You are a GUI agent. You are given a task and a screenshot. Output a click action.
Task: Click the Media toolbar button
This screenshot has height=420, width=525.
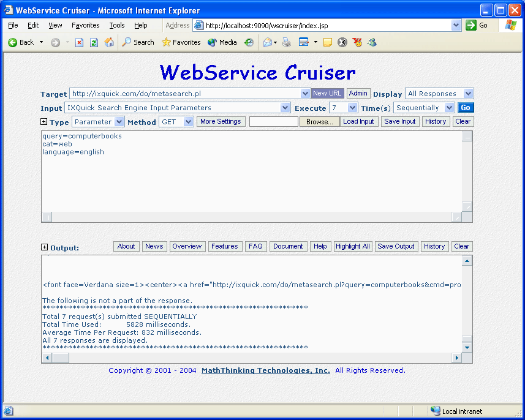point(222,42)
